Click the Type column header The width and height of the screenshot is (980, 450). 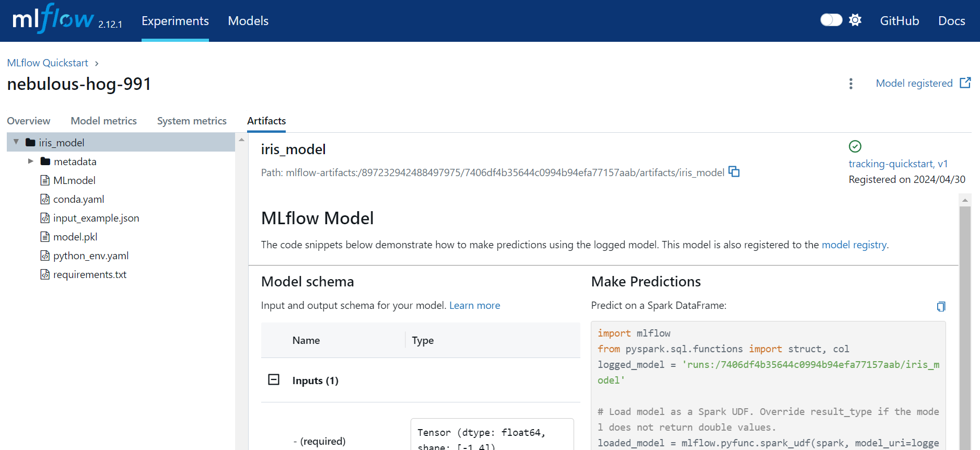tap(423, 340)
